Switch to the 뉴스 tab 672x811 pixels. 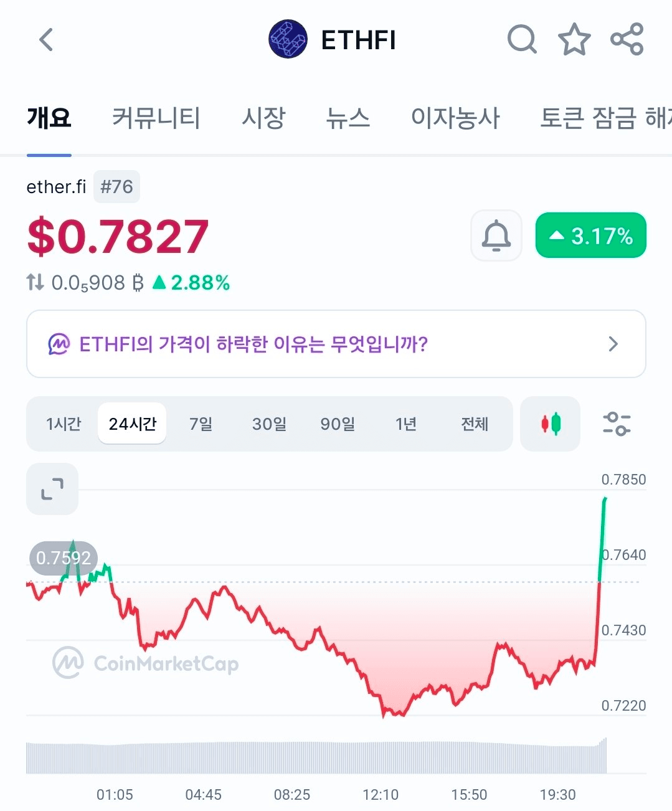[348, 118]
